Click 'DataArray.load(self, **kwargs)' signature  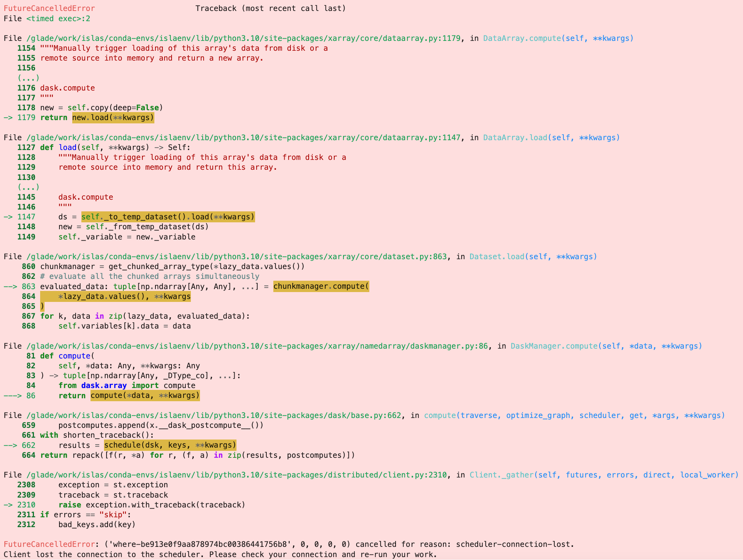[551, 138]
